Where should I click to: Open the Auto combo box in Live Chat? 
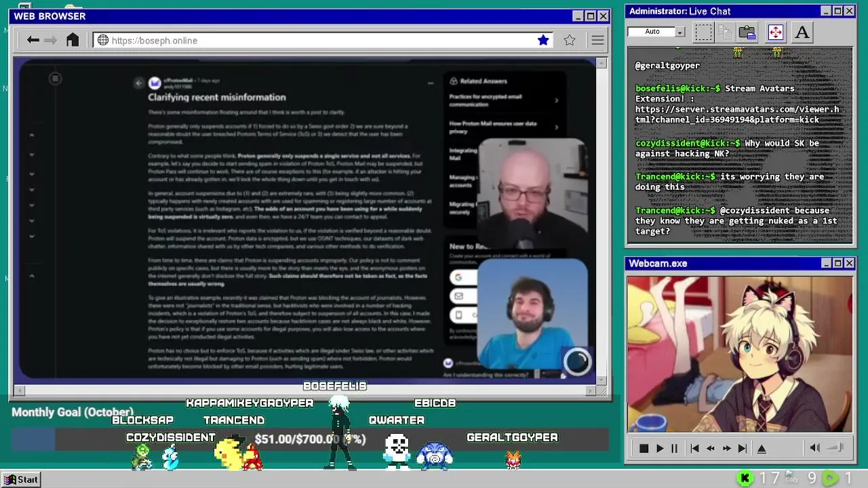coord(656,32)
